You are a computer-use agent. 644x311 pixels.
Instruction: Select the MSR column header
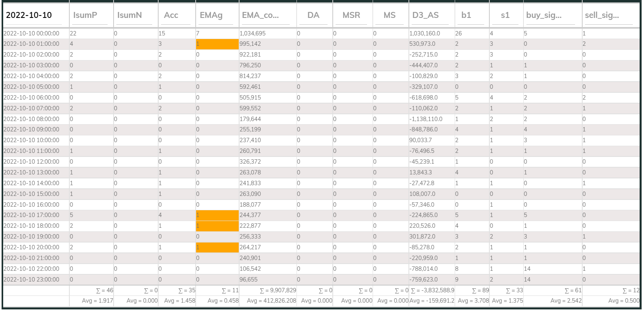pyautogui.click(x=351, y=15)
